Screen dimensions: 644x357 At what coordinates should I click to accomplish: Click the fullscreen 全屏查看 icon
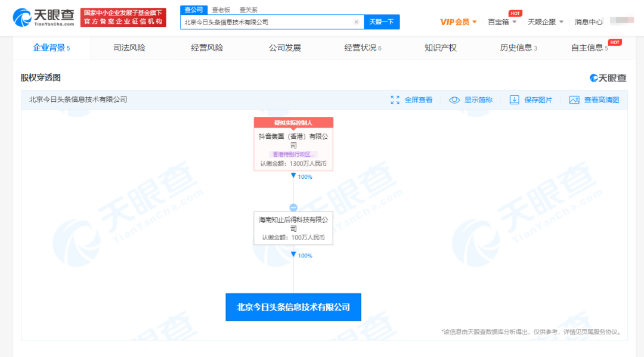(x=395, y=100)
